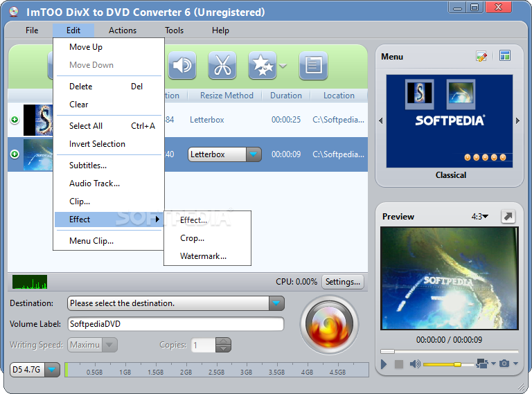
Task: Click the Settings... button
Action: click(x=343, y=282)
